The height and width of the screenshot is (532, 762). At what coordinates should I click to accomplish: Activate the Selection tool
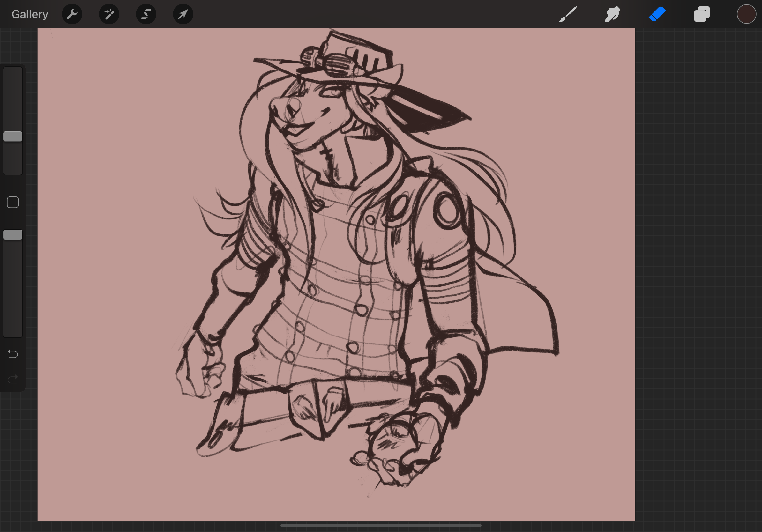[146, 14]
